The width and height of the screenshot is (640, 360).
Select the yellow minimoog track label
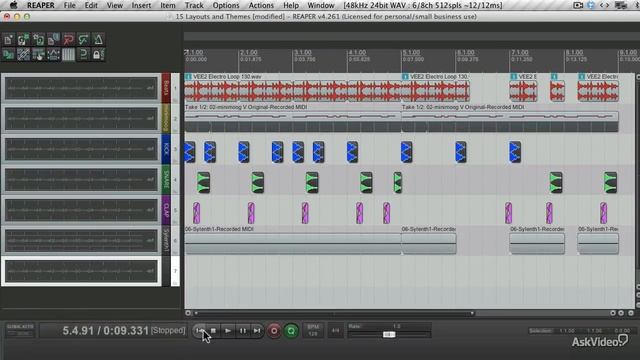click(166, 119)
